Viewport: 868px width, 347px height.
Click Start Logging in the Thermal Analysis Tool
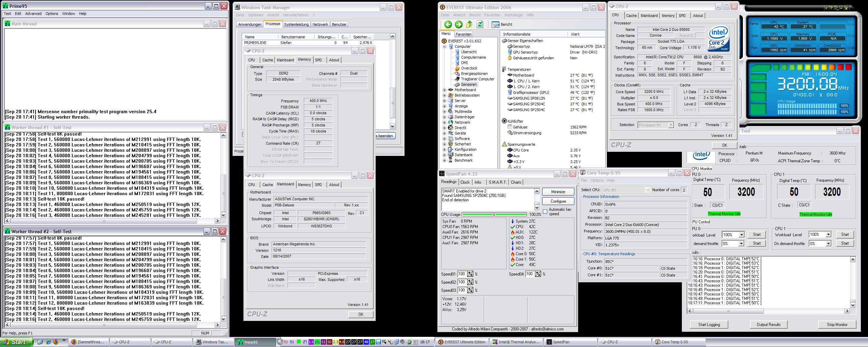pos(709,325)
